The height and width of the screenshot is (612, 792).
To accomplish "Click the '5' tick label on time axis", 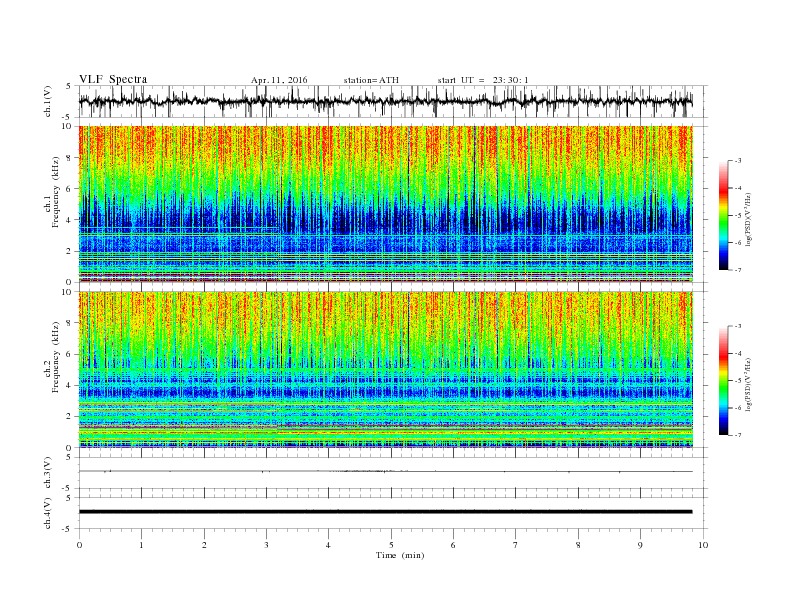I will point(391,545).
